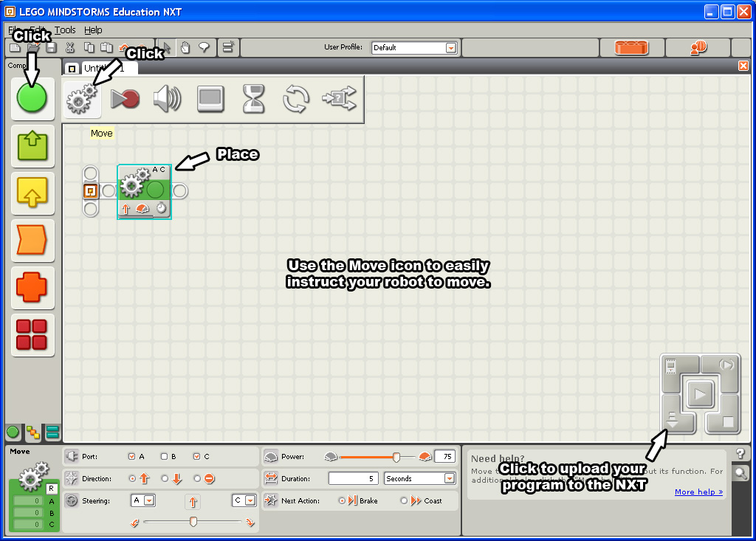756x541 pixels.
Task: Click Download to NXT controller button
Action: pyautogui.click(x=673, y=419)
